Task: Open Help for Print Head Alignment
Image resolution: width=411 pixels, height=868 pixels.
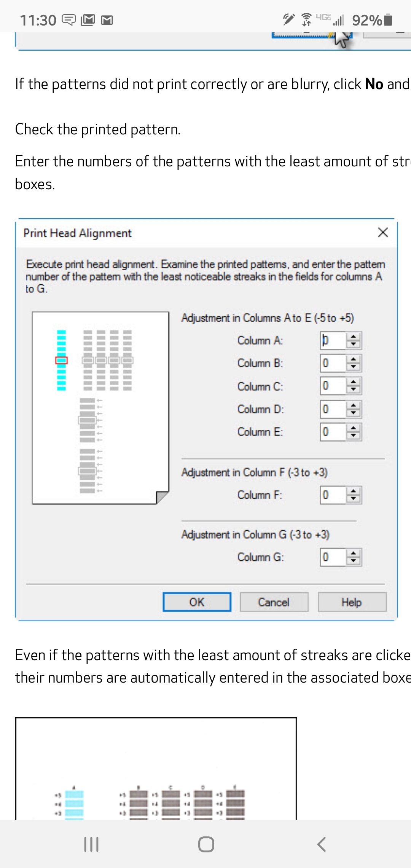Action: 352,602
